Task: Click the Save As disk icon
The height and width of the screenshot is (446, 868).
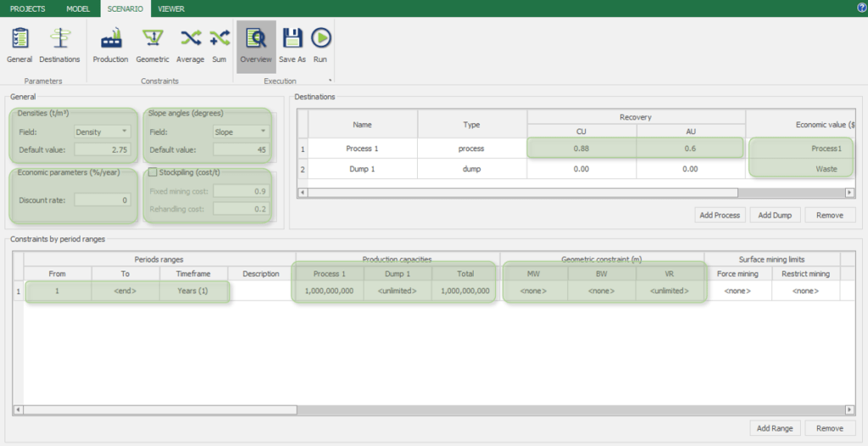Action: 292,44
